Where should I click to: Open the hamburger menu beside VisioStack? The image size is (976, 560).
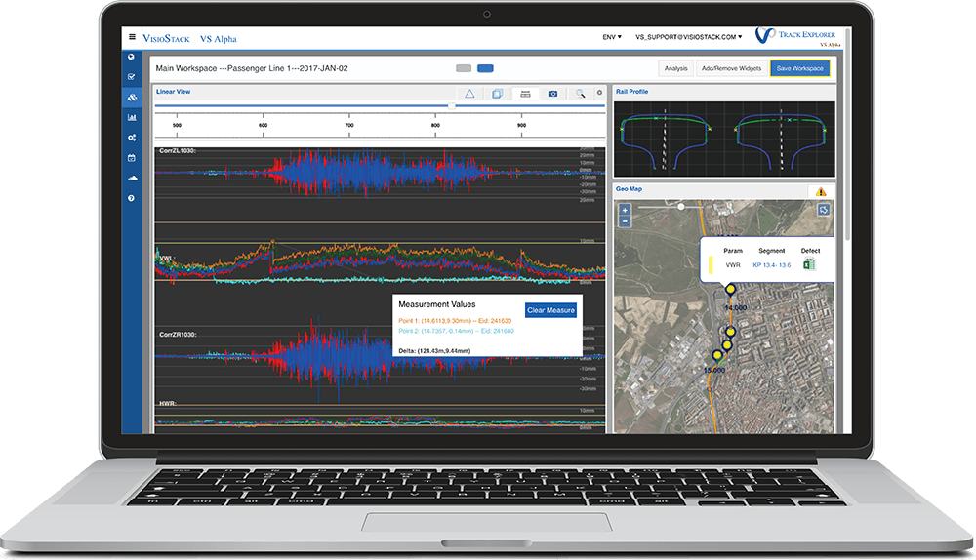coord(132,38)
